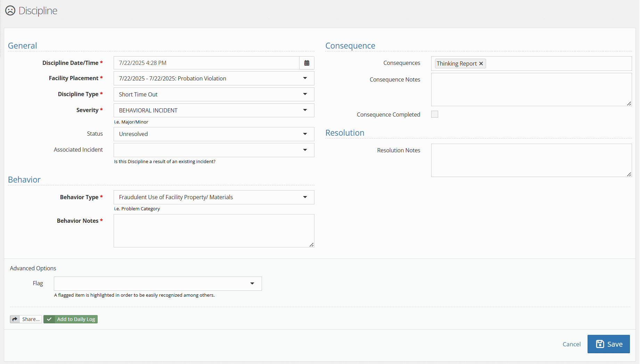Image resolution: width=640 pixels, height=364 pixels.
Task: Focus the Consequence Notes text area
Action: pos(531,90)
